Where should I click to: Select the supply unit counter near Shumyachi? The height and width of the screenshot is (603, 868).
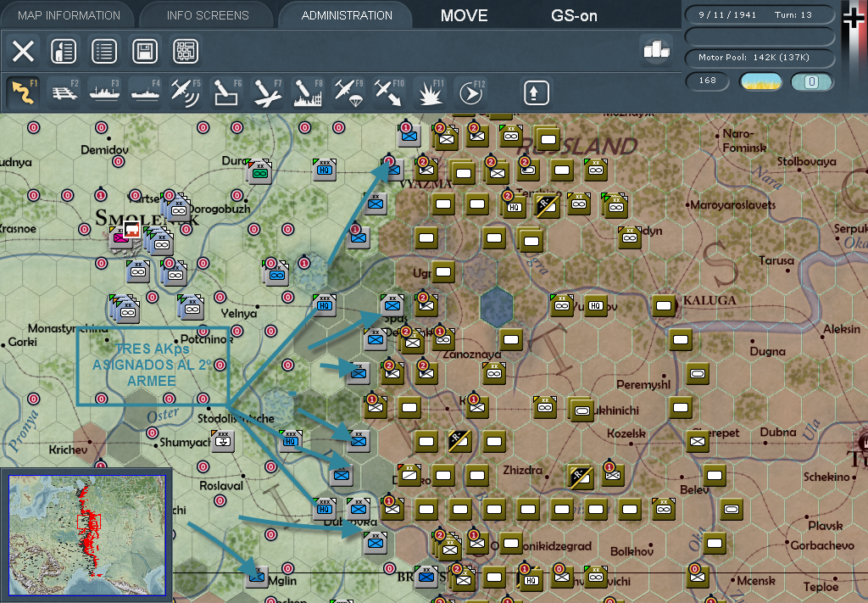coord(223,441)
